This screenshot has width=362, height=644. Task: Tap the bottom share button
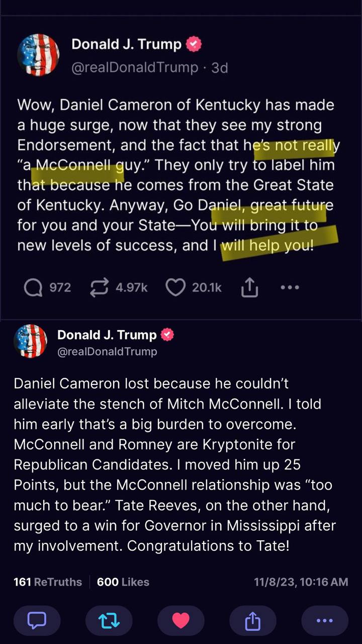click(x=252, y=621)
